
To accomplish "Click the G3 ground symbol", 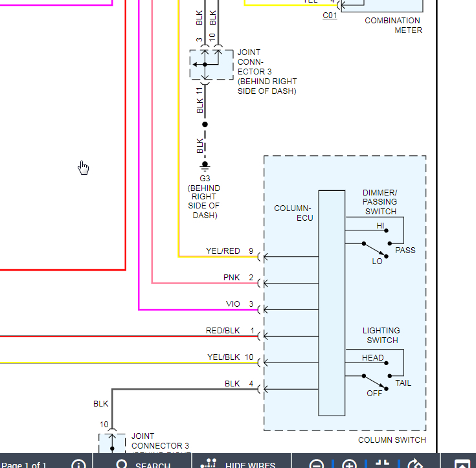I will point(205,166).
